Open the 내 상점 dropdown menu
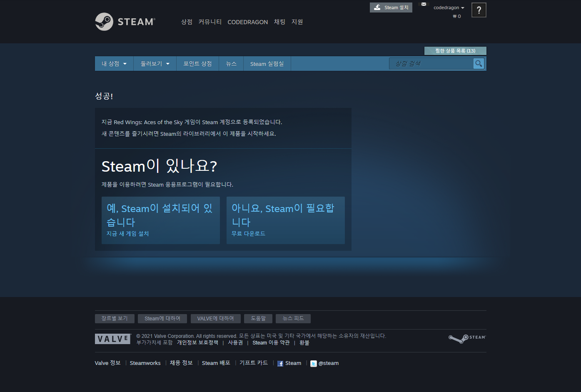The height and width of the screenshot is (392, 581). 114,64
